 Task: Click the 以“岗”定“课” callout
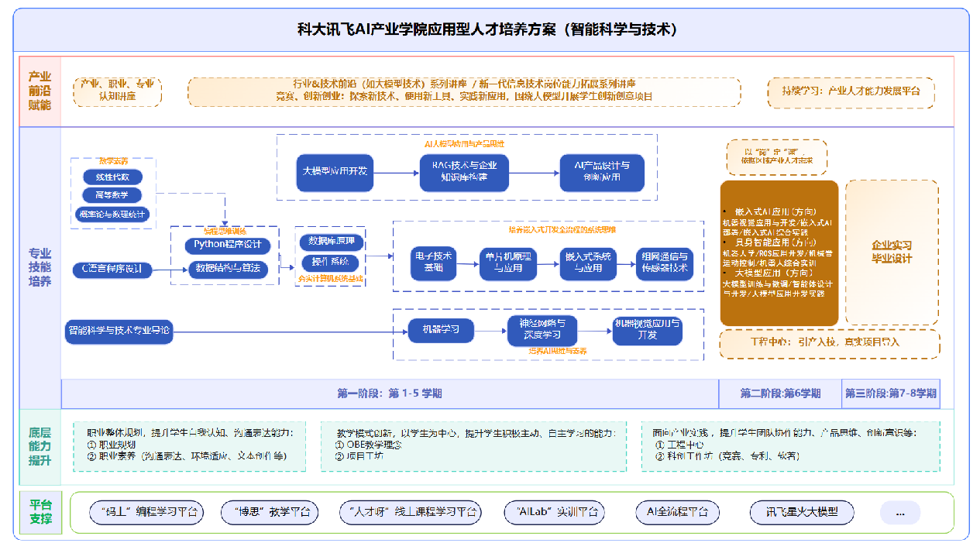(x=776, y=157)
